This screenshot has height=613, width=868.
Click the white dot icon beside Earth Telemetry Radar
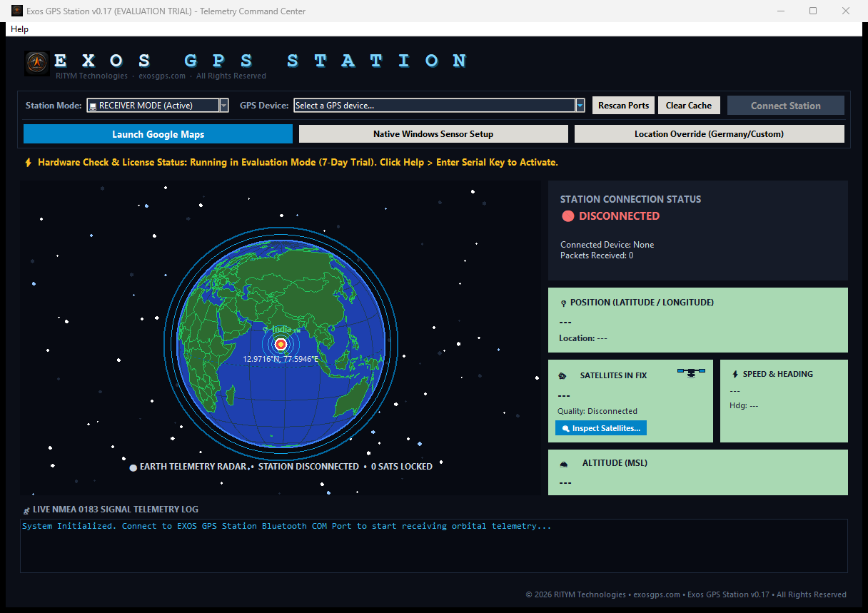click(133, 467)
